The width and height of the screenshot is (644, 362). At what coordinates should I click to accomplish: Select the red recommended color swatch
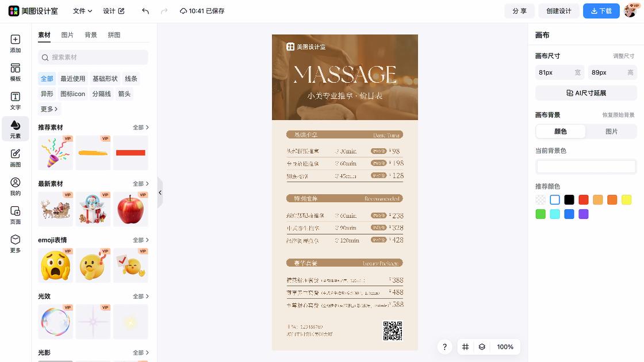click(583, 199)
